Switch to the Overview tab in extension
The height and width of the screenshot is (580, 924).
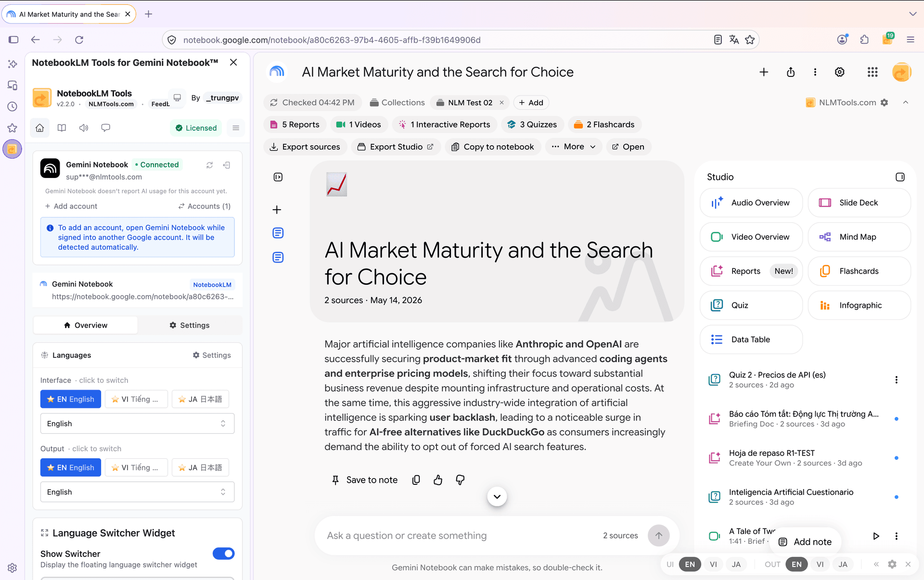[x=86, y=325]
